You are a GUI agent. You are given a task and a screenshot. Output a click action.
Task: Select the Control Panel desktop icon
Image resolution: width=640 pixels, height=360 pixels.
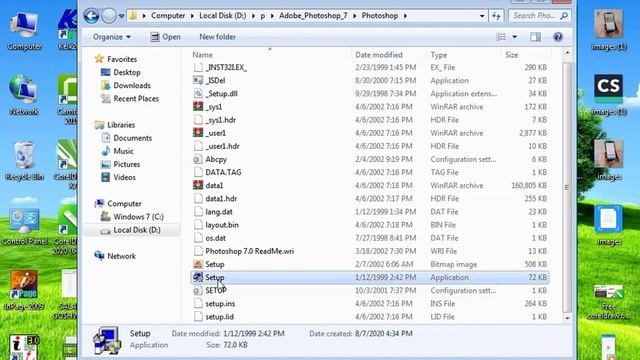(x=24, y=227)
